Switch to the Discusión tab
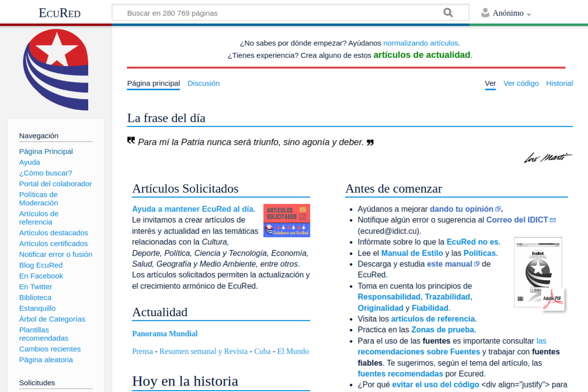The image size is (588, 392). point(204,83)
